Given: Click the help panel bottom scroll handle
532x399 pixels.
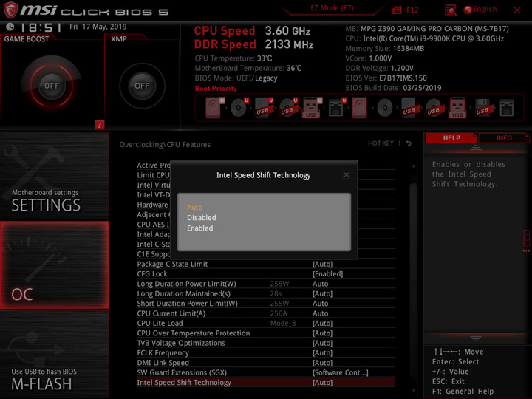Looking at the screenshot, I should coord(475,338).
